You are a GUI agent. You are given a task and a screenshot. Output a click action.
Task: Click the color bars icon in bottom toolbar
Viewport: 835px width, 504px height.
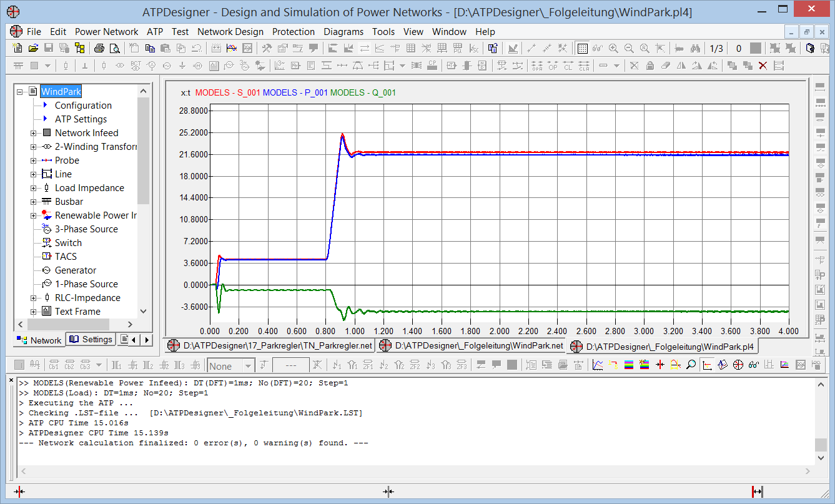[629, 365]
